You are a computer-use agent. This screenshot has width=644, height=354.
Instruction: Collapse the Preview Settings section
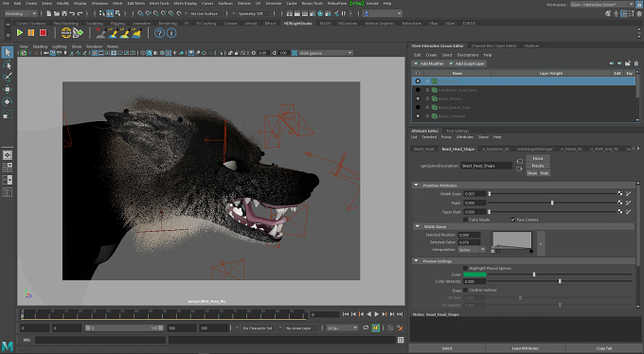click(417, 261)
